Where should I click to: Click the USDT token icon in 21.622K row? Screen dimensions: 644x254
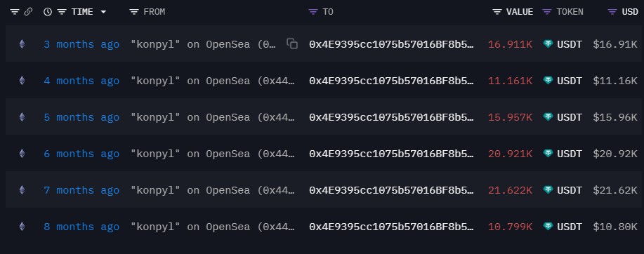point(548,190)
